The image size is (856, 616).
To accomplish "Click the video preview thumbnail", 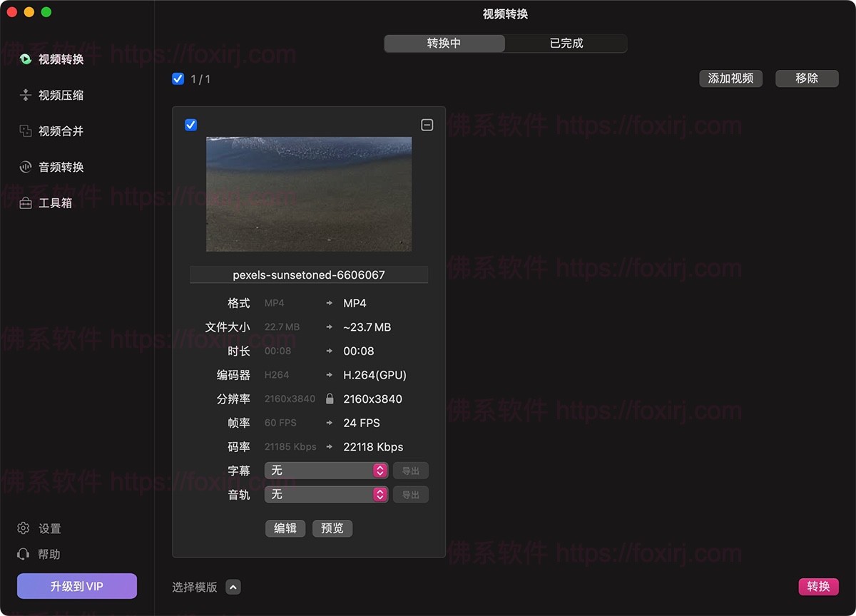I will [x=308, y=194].
